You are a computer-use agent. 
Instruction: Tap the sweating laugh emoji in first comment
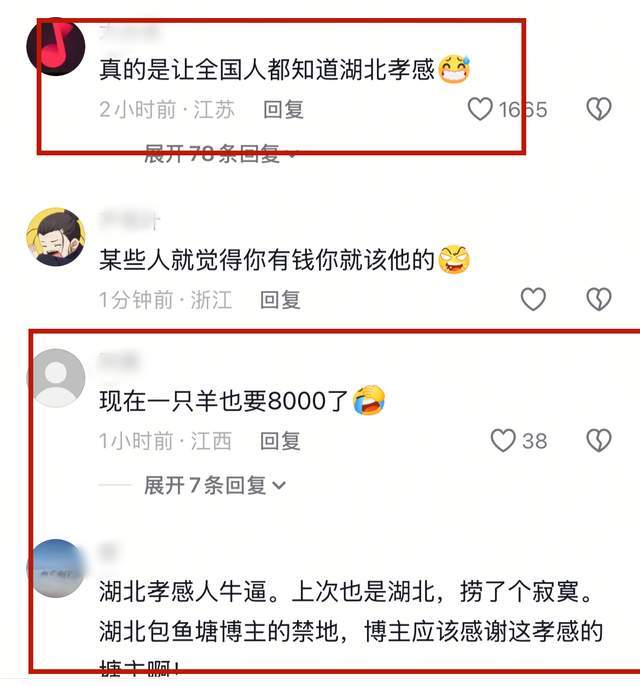click(x=454, y=69)
